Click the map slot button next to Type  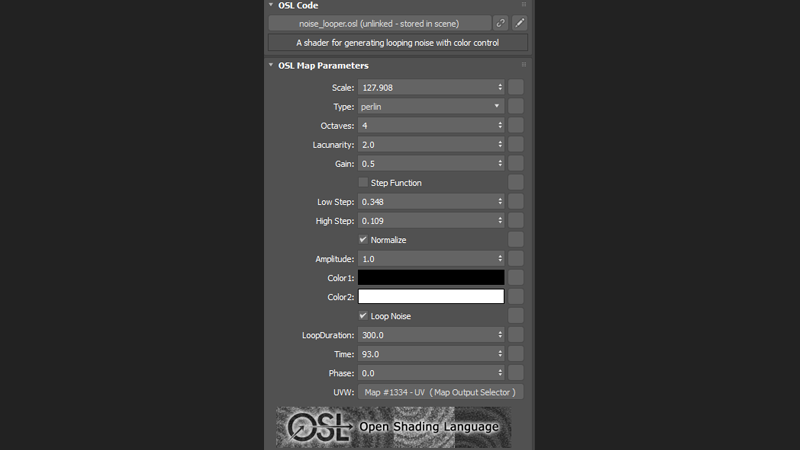pos(515,107)
